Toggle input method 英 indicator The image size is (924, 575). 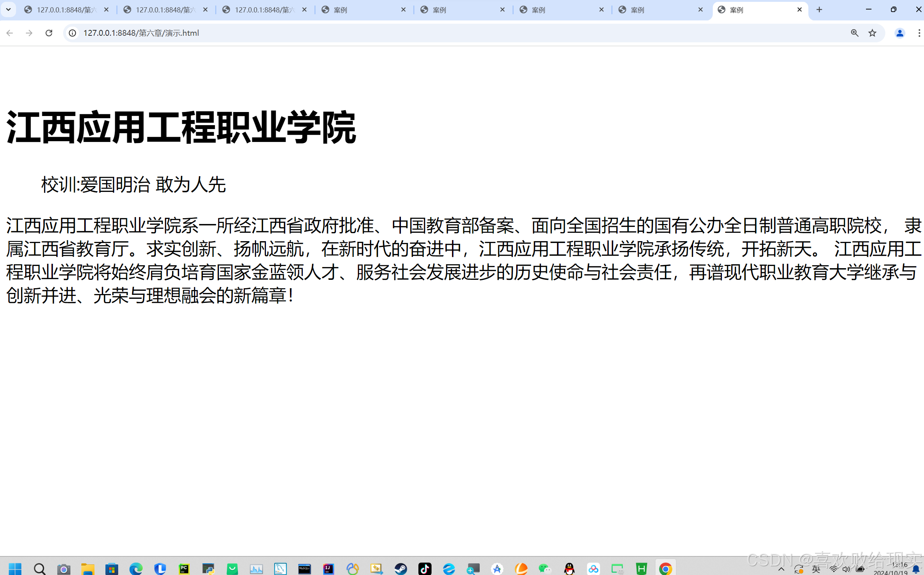(816, 569)
